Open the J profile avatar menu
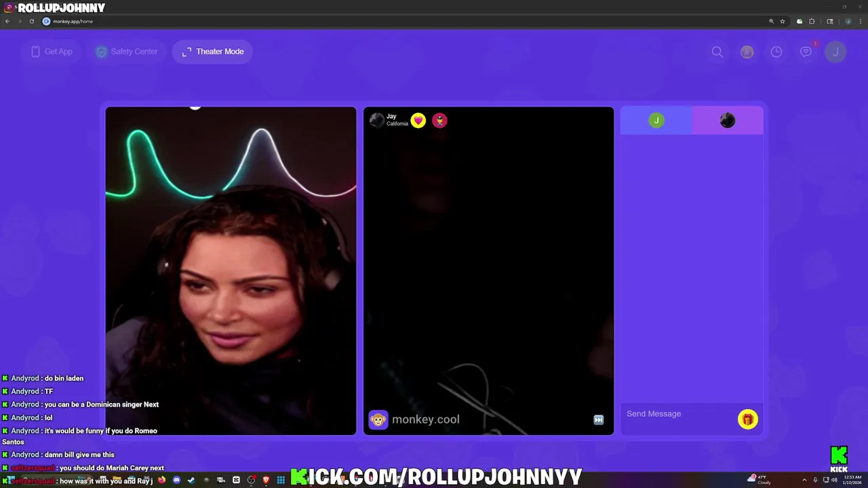 (835, 52)
